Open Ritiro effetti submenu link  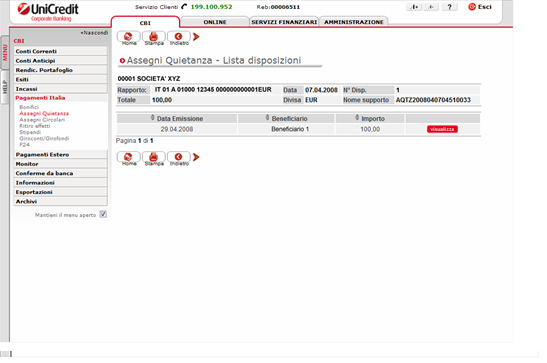click(35, 126)
